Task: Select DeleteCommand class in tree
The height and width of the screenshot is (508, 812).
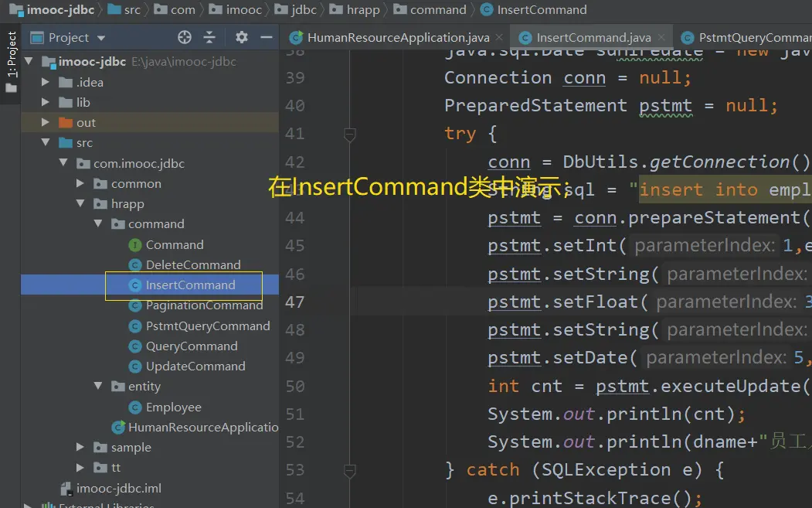Action: (193, 264)
